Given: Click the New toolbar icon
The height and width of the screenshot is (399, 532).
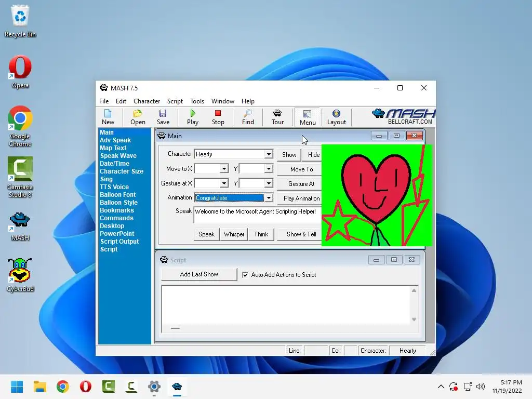Looking at the screenshot, I should [108, 117].
